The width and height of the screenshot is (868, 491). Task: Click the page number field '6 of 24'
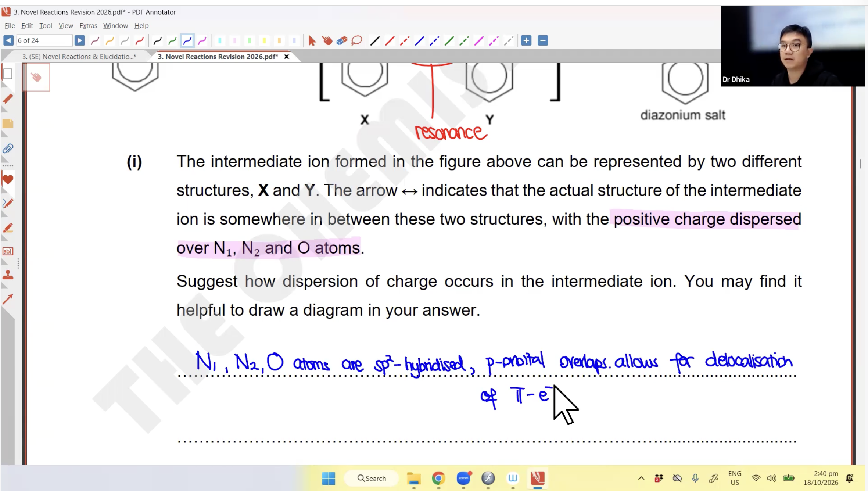pos(44,40)
